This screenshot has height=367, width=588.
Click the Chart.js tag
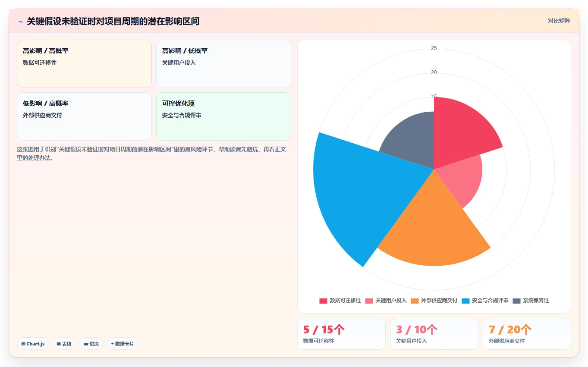point(33,344)
